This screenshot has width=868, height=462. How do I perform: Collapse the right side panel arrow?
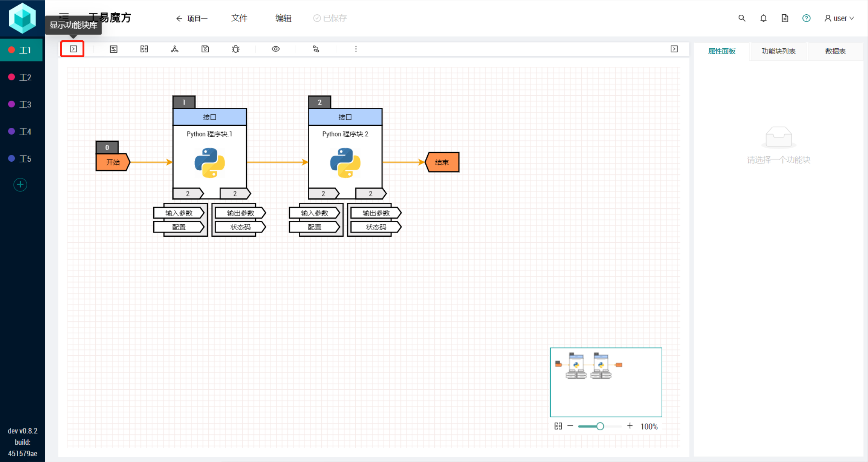674,49
